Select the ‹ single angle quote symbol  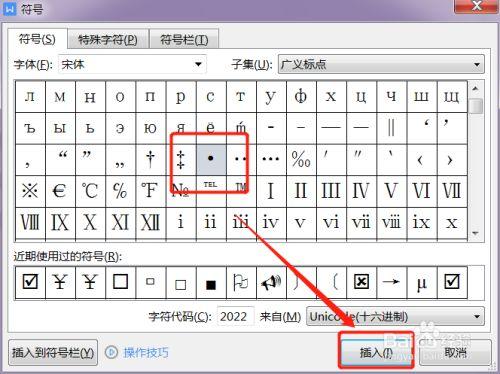point(421,159)
